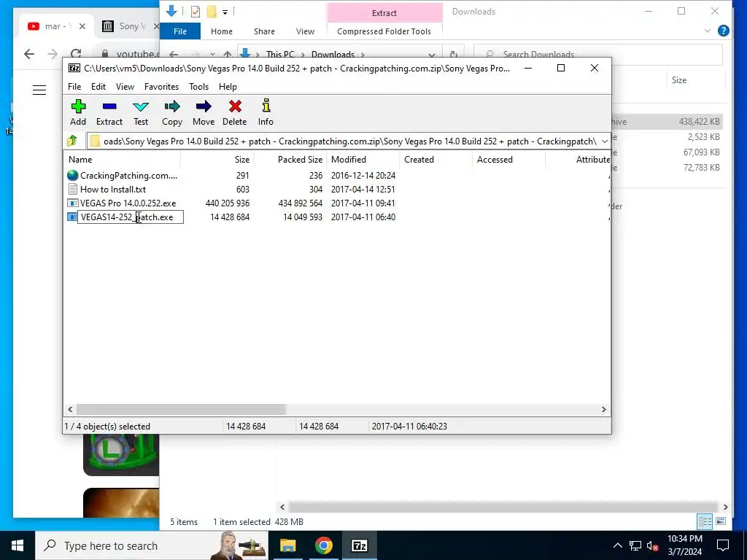Click the red Delete toolbar button

234,113
